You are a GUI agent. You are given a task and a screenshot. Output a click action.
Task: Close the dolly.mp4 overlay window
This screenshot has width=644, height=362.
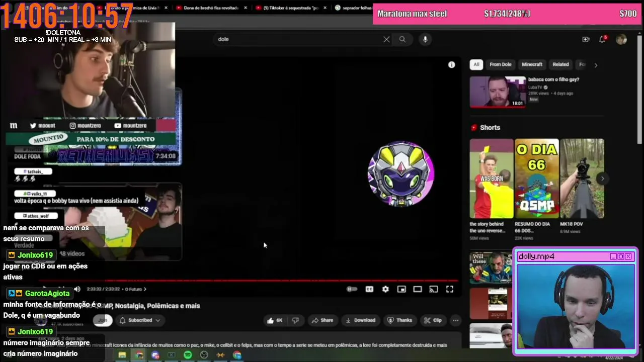point(628,256)
